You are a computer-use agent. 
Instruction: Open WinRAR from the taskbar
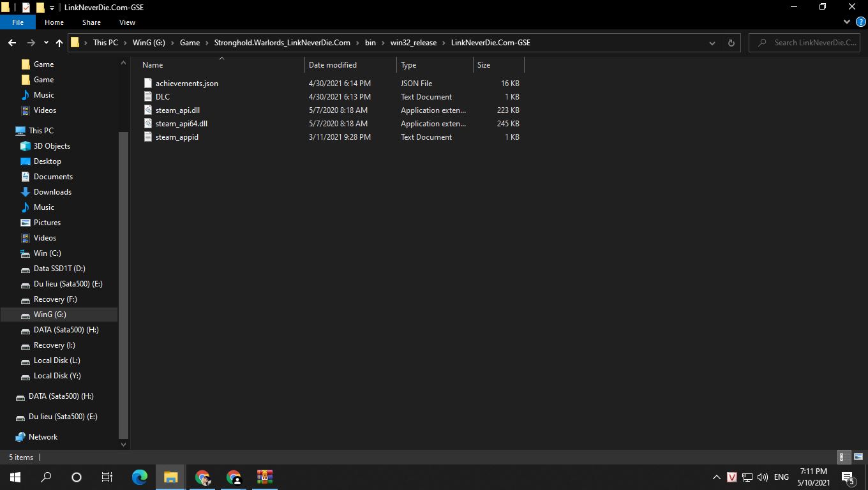click(264, 477)
